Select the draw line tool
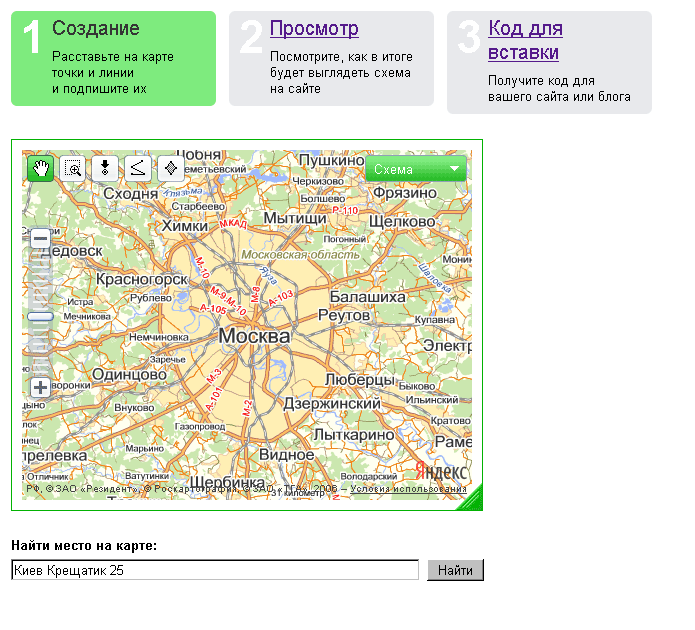Viewport: 695px width, 630px height. pyautogui.click(x=138, y=168)
